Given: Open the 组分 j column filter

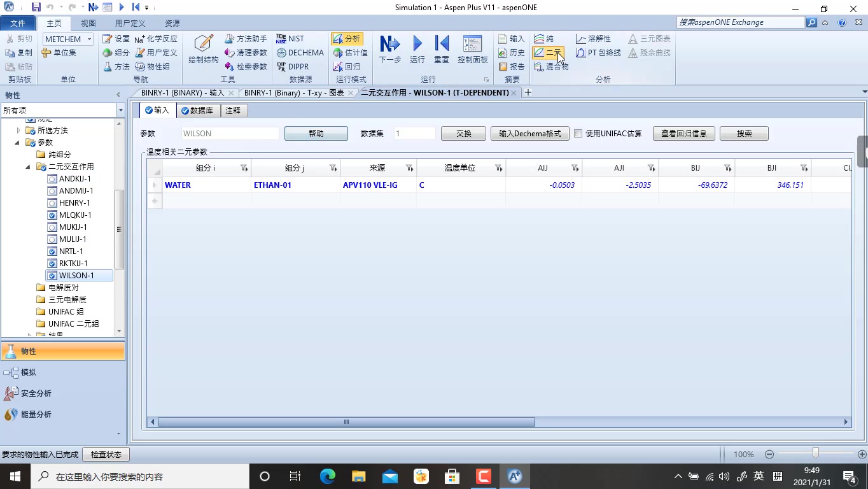Looking at the screenshot, I should pyautogui.click(x=333, y=168).
